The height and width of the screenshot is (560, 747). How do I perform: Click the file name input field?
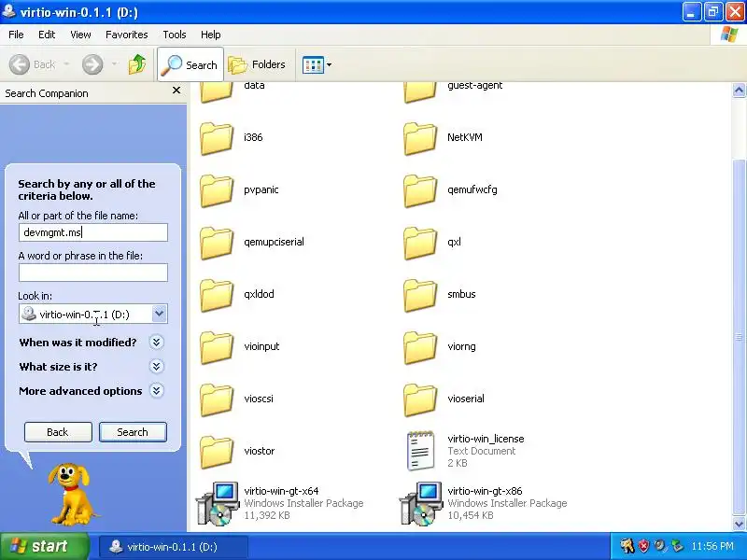click(92, 232)
